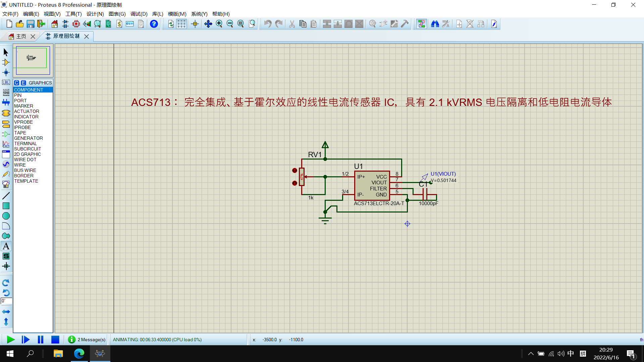Open the 2 Message(s) log
This screenshot has height=362, width=644.
[x=87, y=340]
